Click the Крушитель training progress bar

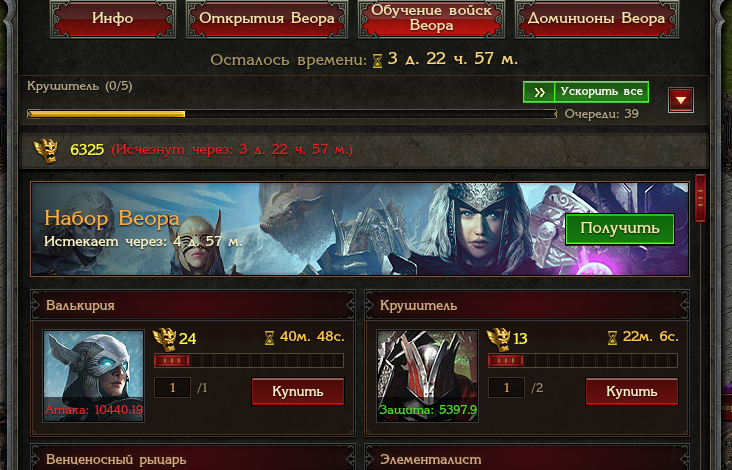pos(292,114)
